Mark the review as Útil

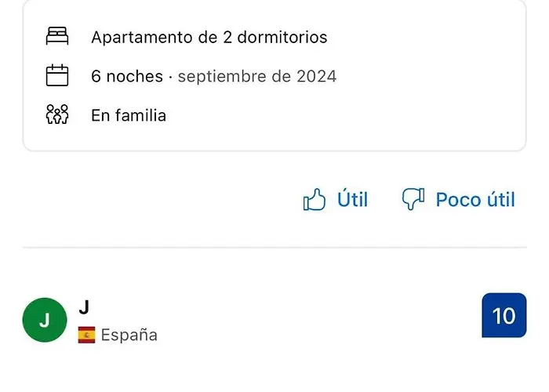(x=336, y=200)
